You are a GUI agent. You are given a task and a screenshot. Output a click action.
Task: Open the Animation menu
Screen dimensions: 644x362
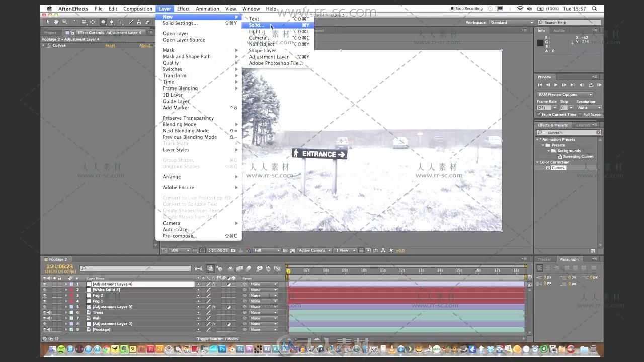(207, 9)
